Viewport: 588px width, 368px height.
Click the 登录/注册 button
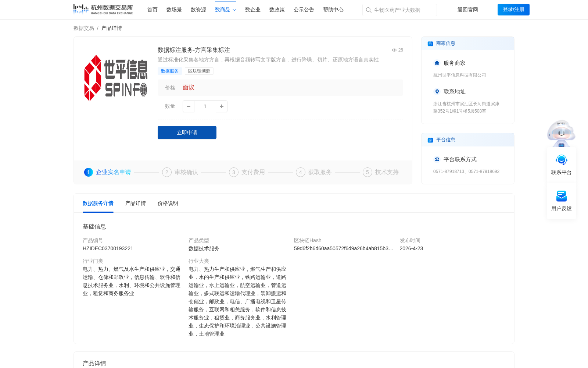click(x=513, y=10)
